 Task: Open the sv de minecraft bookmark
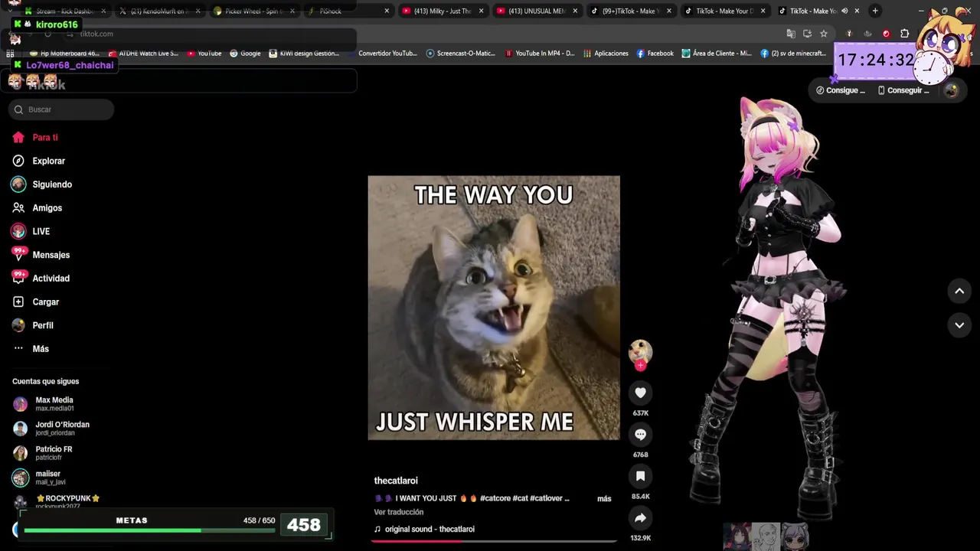click(793, 54)
